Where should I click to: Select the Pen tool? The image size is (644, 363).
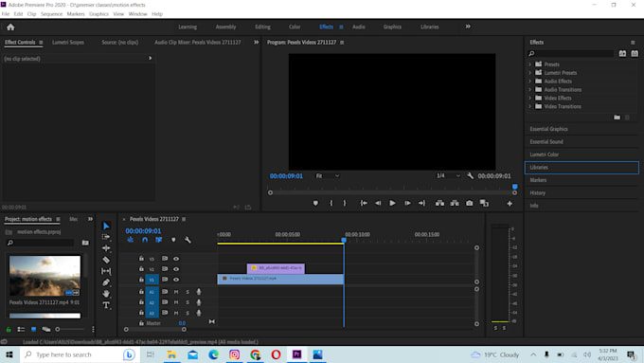pos(106,282)
